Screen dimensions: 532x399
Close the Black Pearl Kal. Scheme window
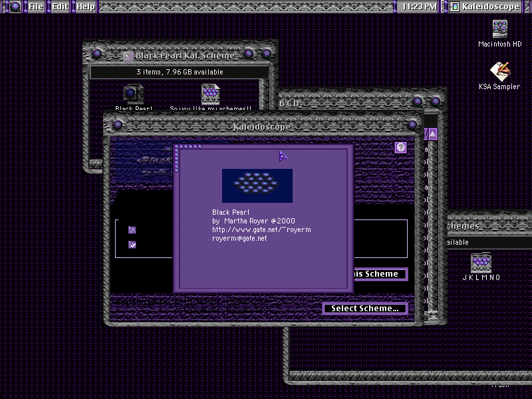point(97,54)
